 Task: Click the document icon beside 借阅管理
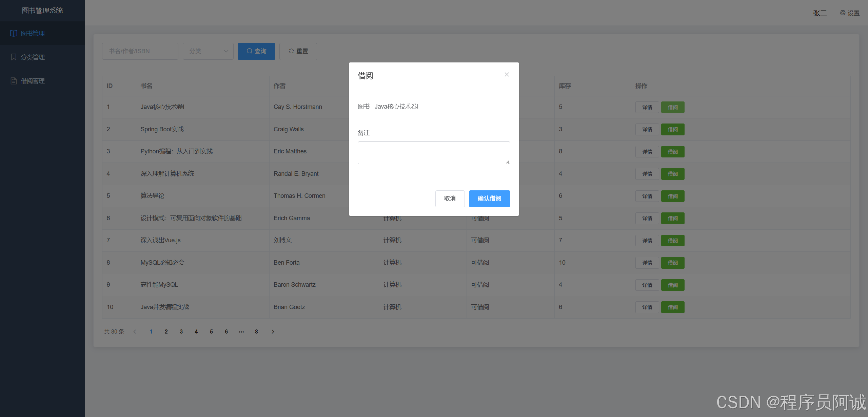[14, 81]
